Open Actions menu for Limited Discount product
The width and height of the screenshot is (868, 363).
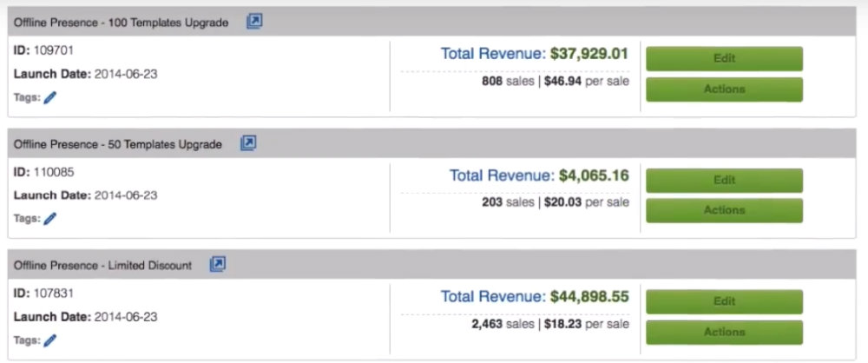point(724,332)
